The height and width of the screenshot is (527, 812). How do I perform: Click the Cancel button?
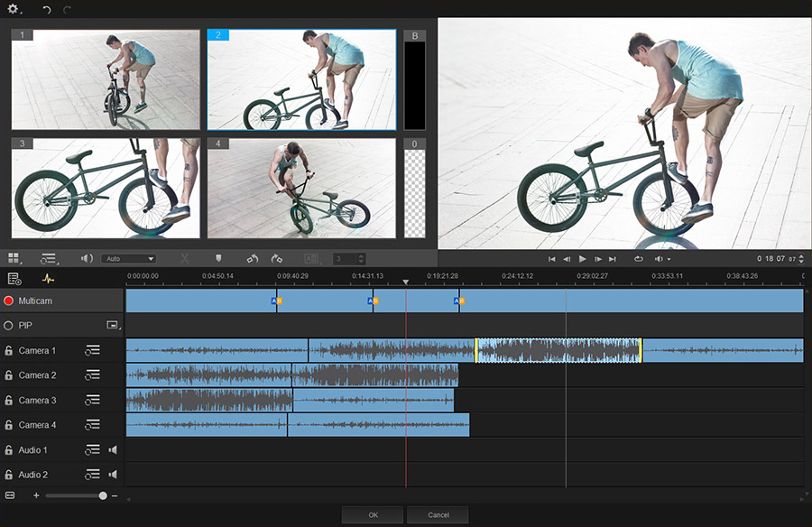pyautogui.click(x=438, y=514)
